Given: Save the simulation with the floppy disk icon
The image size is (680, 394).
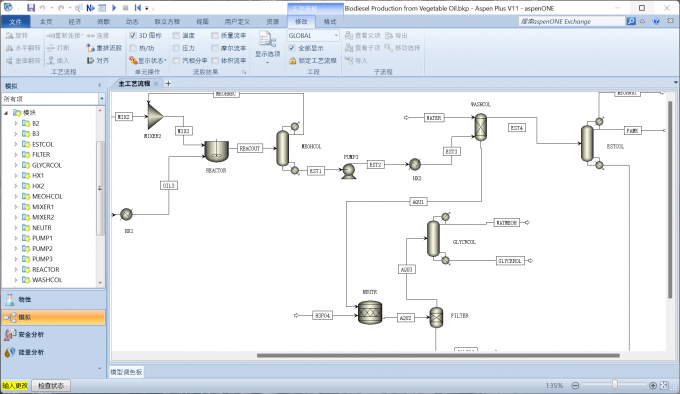Looking at the screenshot, I should [x=31, y=8].
